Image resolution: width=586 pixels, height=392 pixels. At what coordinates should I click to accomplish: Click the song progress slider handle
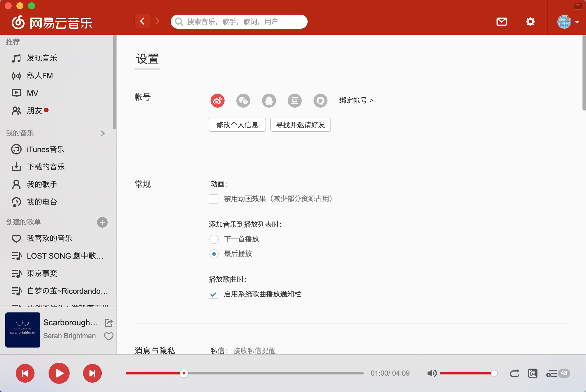pos(184,373)
